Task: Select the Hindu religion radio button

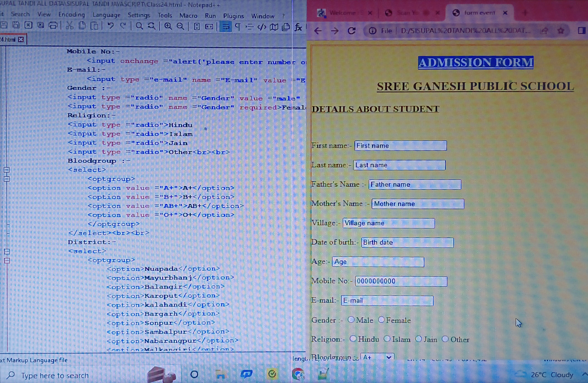Action: [353, 339]
